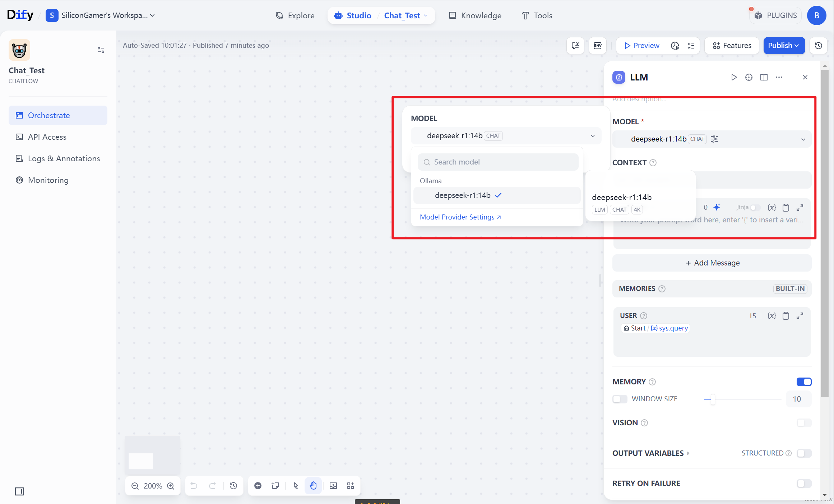Open the PLUGINS button
This screenshot has width=834, height=504.
pyautogui.click(x=775, y=15)
